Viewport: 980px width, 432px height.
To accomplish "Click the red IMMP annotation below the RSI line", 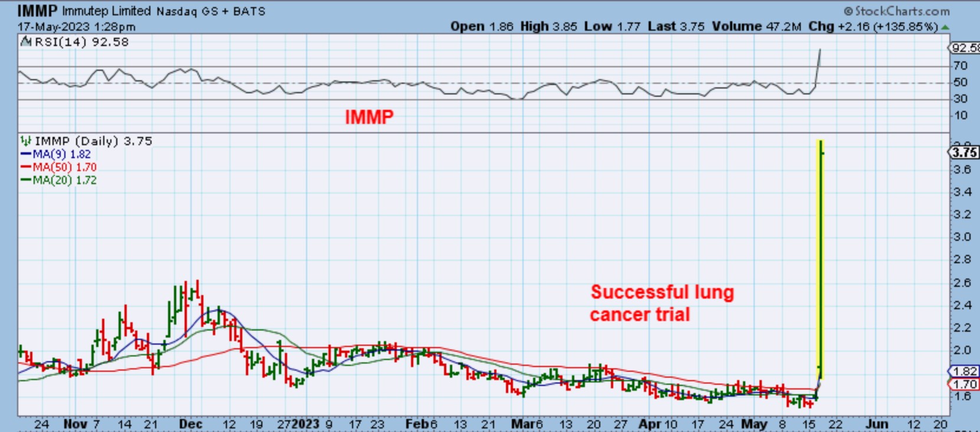I will 369,117.
